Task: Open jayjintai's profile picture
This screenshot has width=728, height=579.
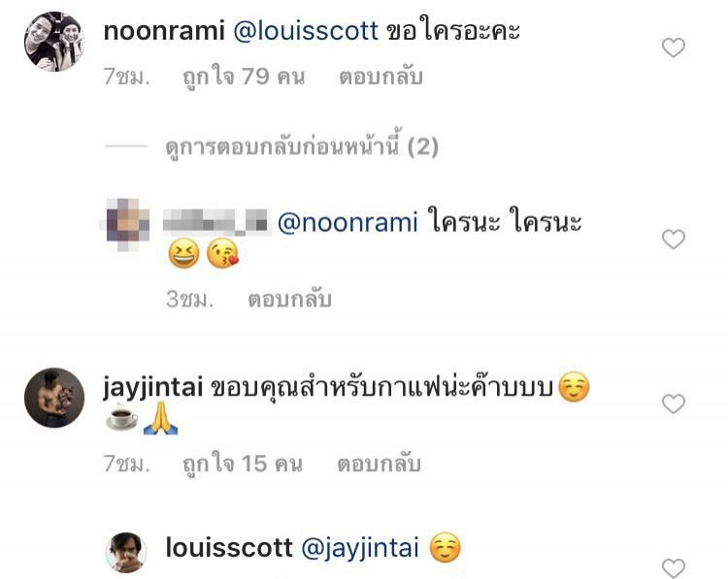Action: pos(54,398)
